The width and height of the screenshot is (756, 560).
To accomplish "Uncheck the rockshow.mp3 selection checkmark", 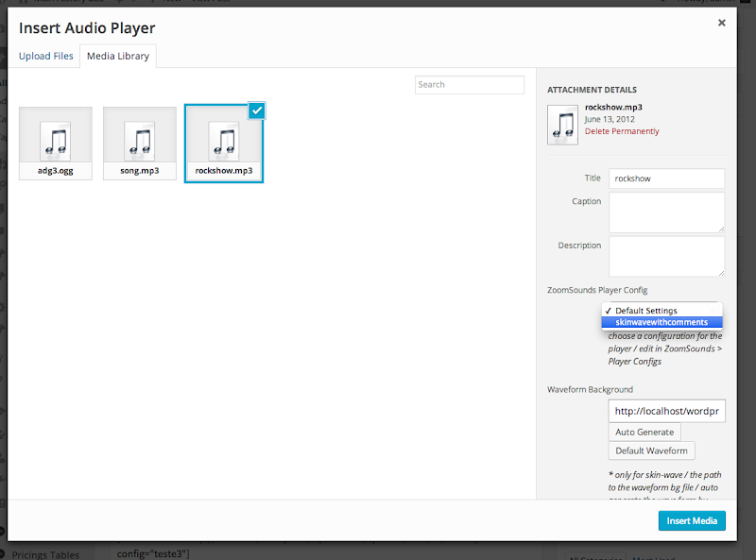I will point(256,110).
